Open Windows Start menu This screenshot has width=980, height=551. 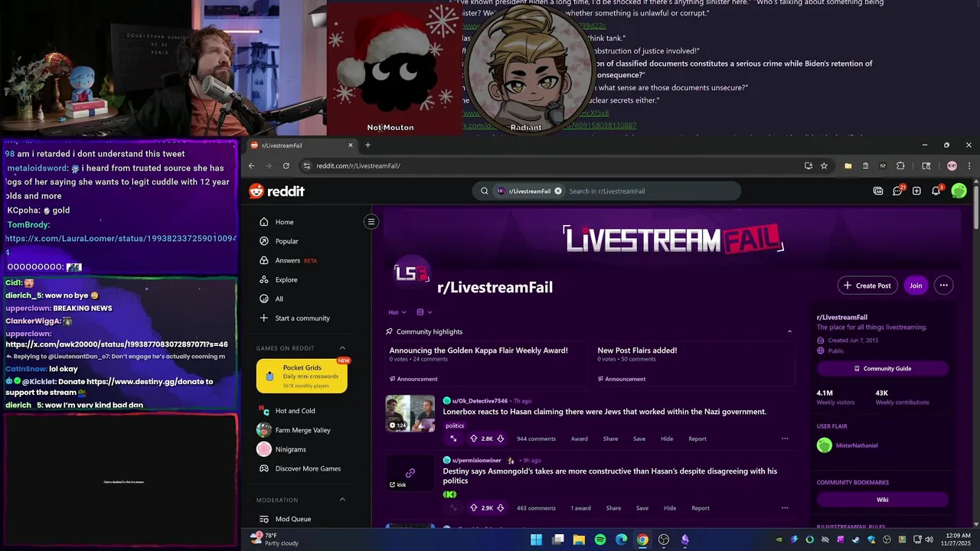[x=536, y=540]
